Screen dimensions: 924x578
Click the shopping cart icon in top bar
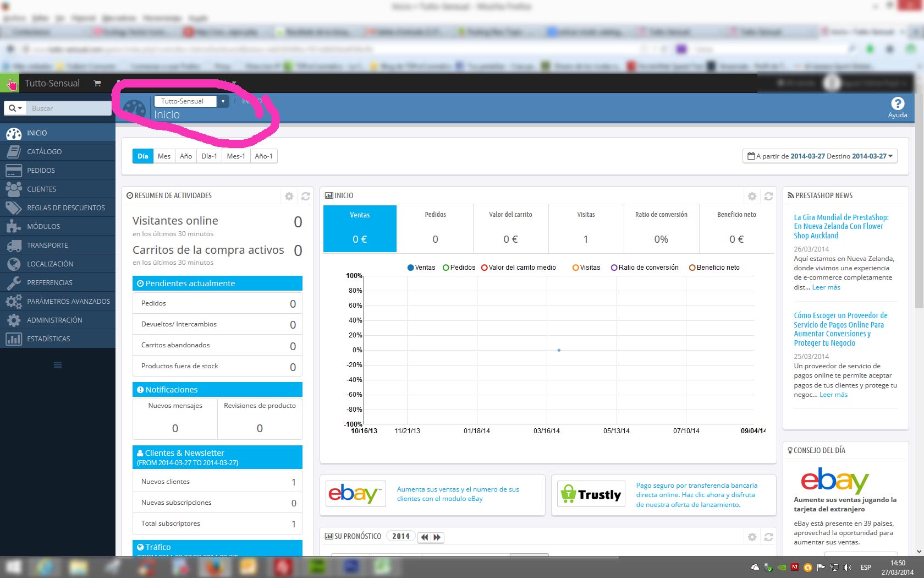tap(97, 83)
